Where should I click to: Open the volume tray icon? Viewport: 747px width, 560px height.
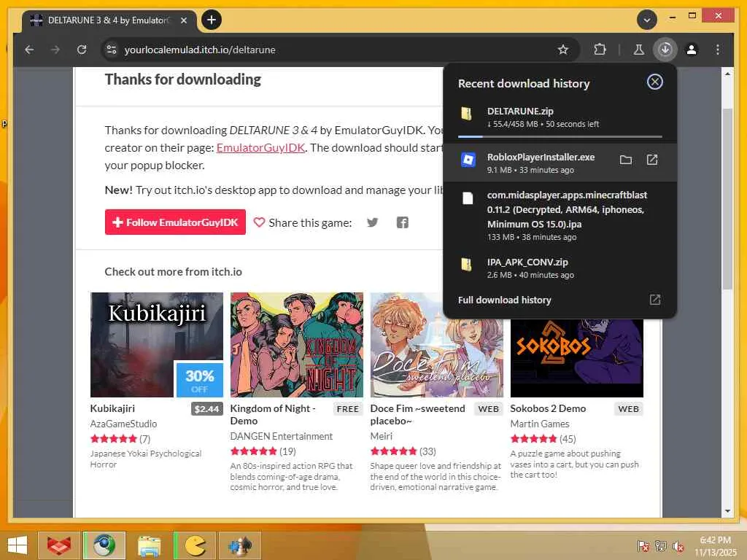678,546
